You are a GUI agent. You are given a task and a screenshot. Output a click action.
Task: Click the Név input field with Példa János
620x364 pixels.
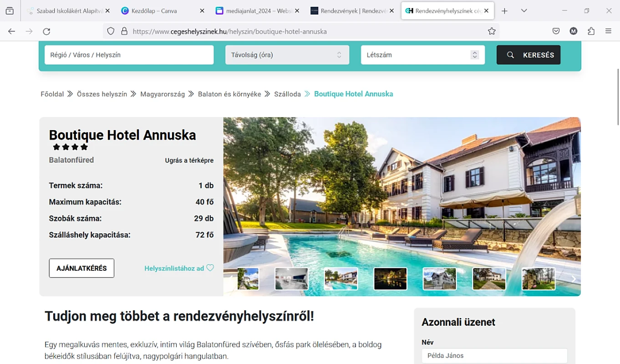[x=494, y=356]
